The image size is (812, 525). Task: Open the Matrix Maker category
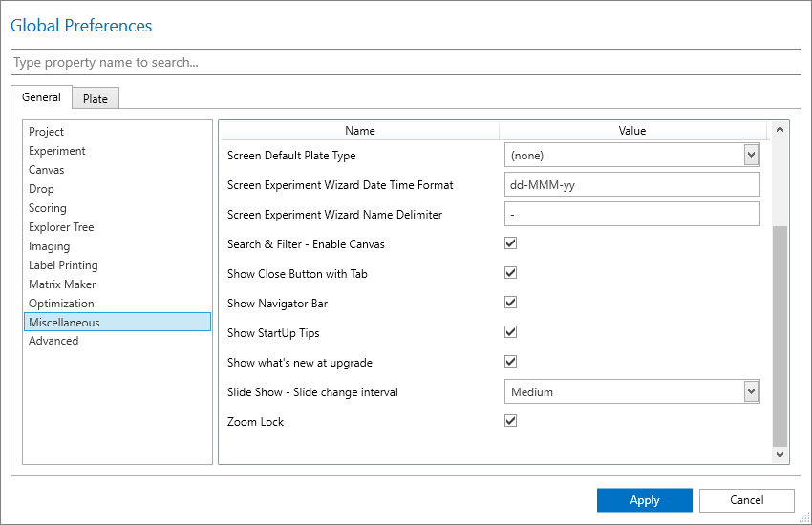62,284
